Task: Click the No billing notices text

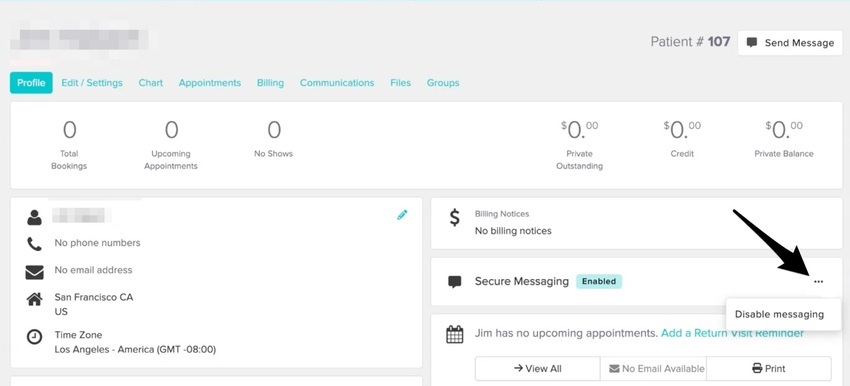Action: click(x=513, y=231)
